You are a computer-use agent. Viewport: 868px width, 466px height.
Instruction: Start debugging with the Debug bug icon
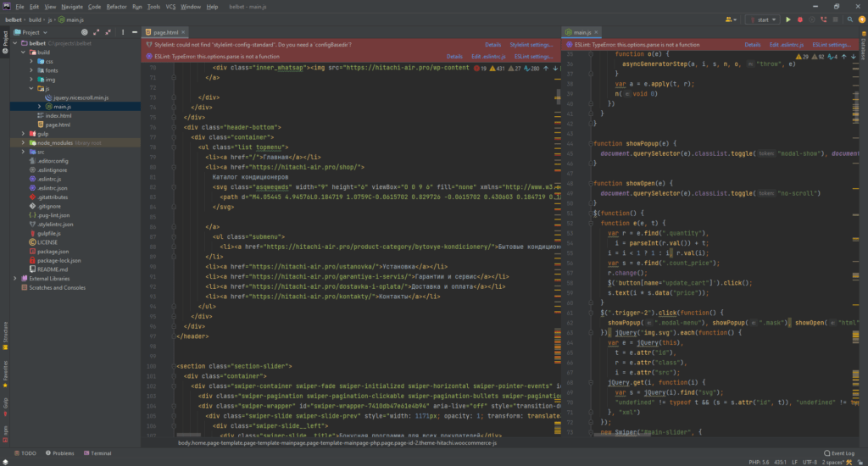click(799, 19)
